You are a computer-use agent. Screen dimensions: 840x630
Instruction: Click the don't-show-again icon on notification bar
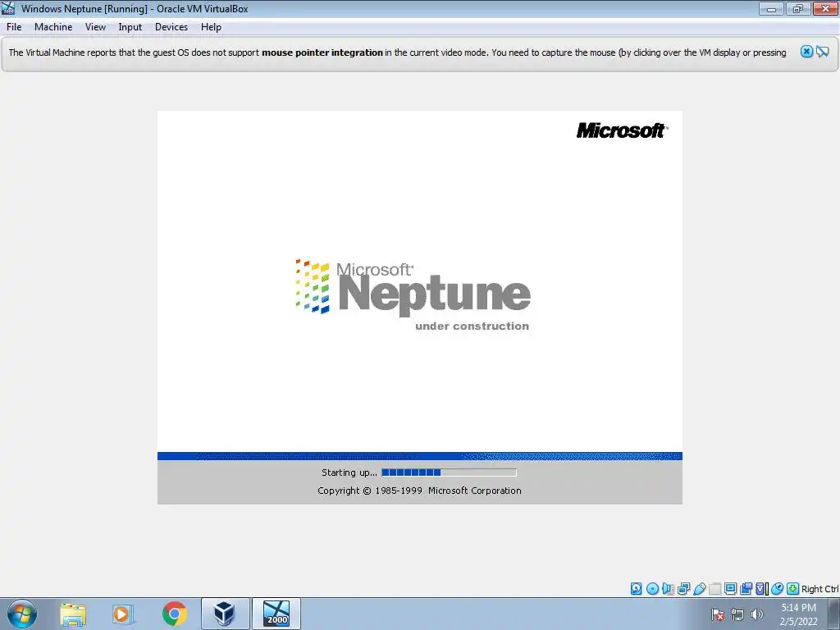pos(822,52)
